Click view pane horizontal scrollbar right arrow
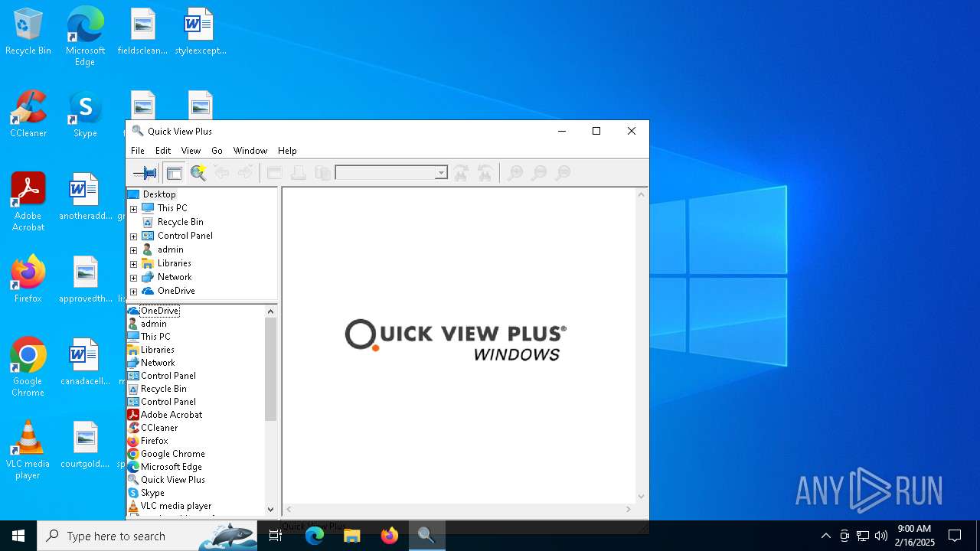 629,509
